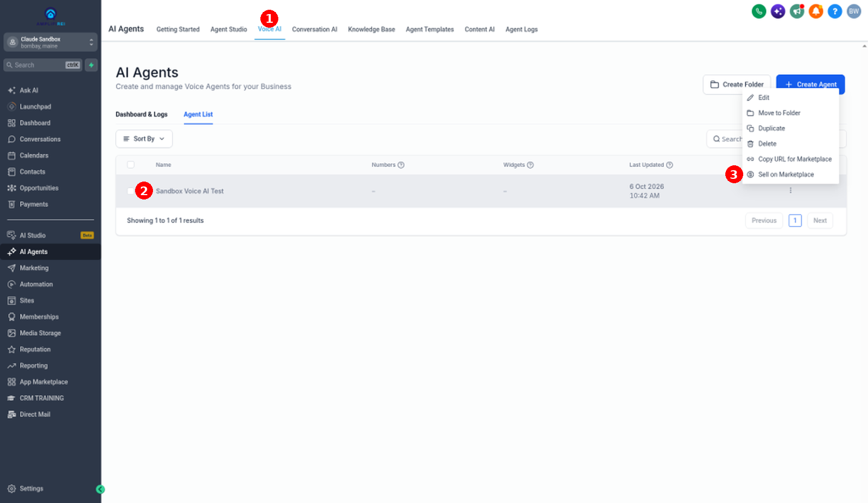Click the sidebar Search field
Image resolution: width=868 pixels, height=503 pixels.
click(43, 65)
